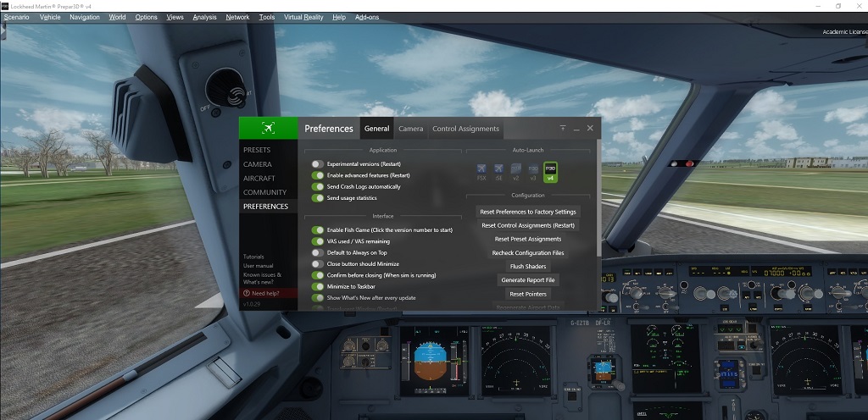Open the Tutorials link
The width and height of the screenshot is (868, 420).
[253, 257]
